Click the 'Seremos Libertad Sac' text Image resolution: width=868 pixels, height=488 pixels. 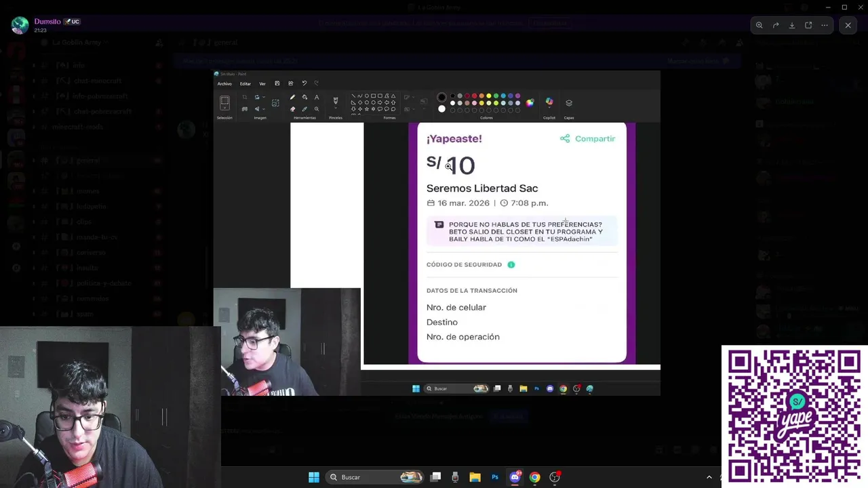click(x=482, y=188)
